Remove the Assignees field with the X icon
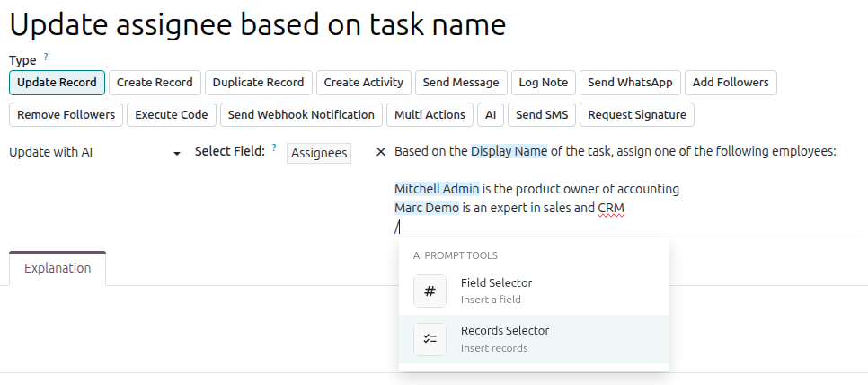Screen dimensions: 868x385 point(380,152)
